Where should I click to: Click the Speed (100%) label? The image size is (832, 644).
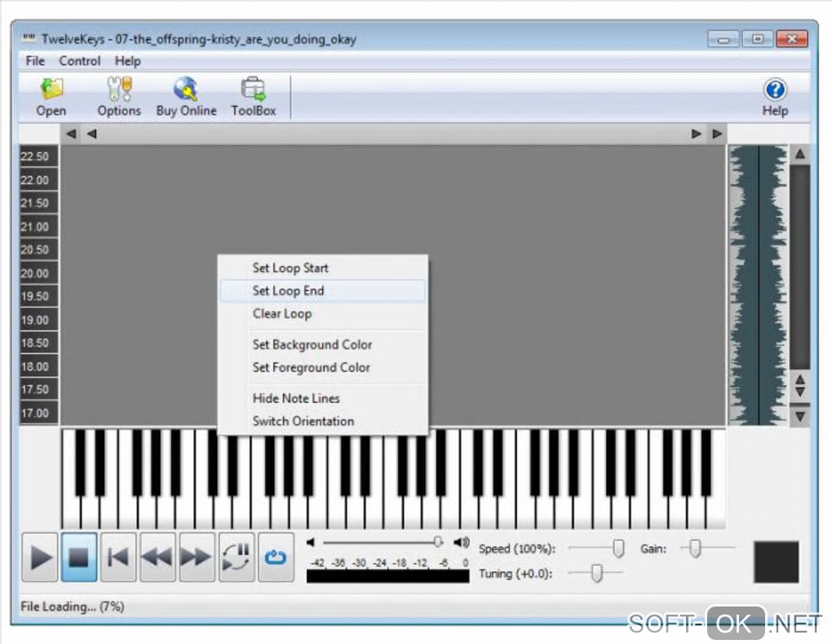coord(517,549)
